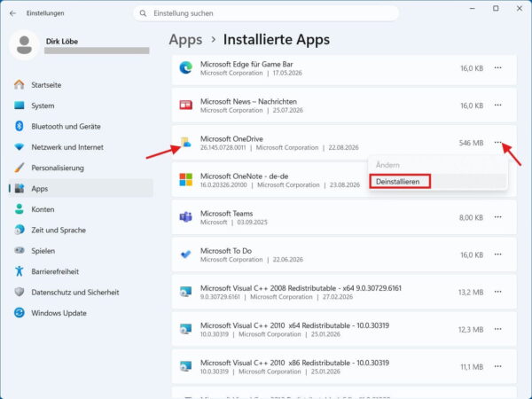Click the Microsoft News app icon
This screenshot has height=399, width=532.
[185, 106]
